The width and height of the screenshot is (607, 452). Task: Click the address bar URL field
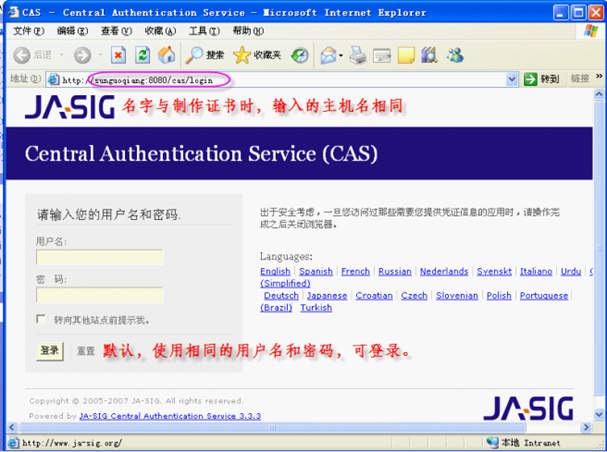click(x=282, y=80)
